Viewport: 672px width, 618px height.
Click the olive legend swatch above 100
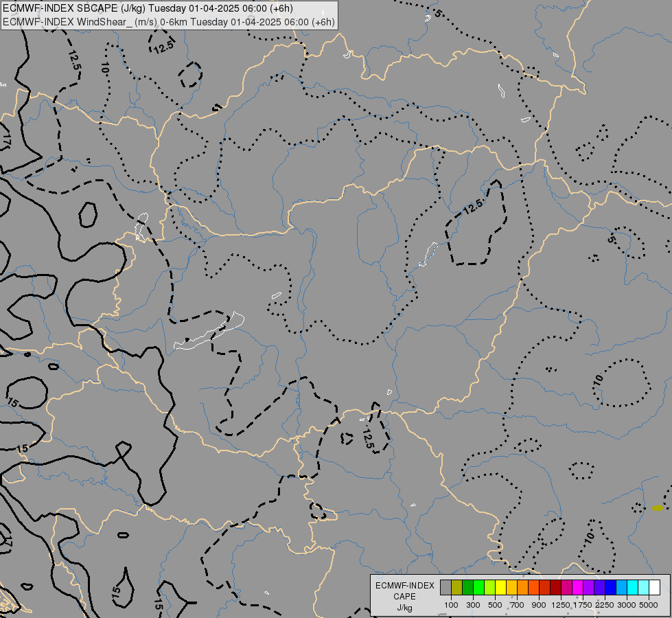[x=457, y=588]
